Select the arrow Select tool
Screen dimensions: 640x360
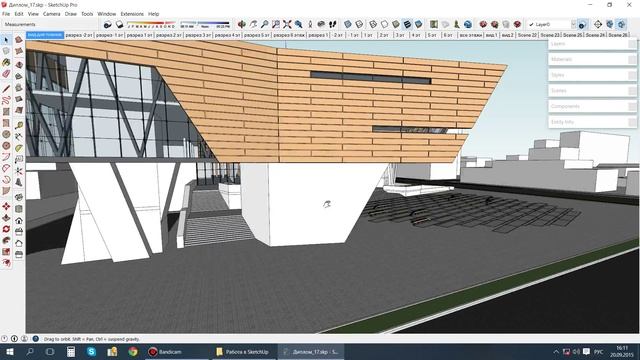coord(6,40)
